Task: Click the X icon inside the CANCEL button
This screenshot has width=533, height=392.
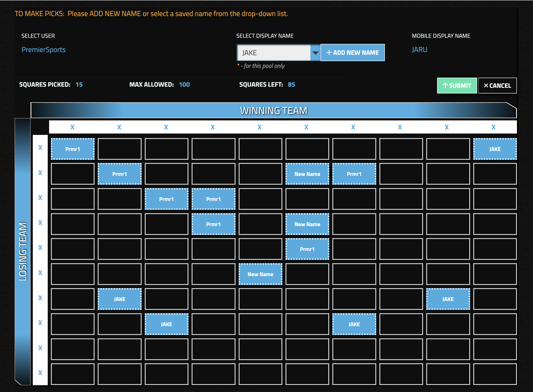Action: coord(486,86)
